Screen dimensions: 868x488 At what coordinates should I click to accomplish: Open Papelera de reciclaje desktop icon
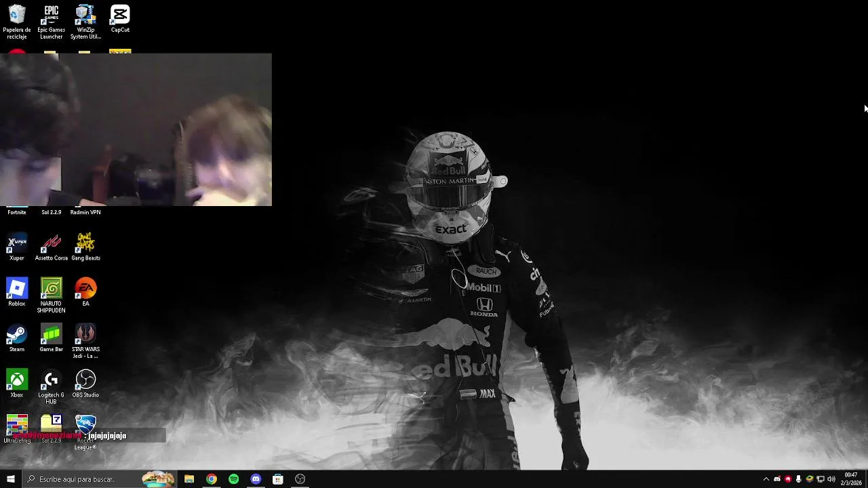click(17, 22)
